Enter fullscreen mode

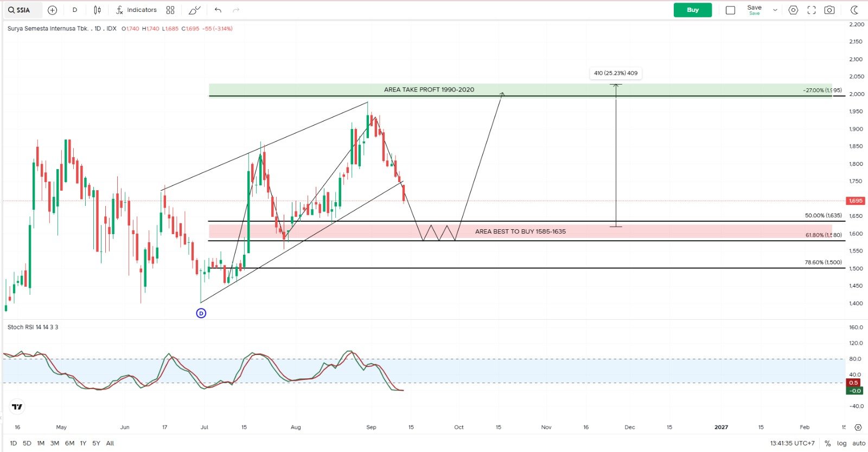pyautogui.click(x=811, y=10)
